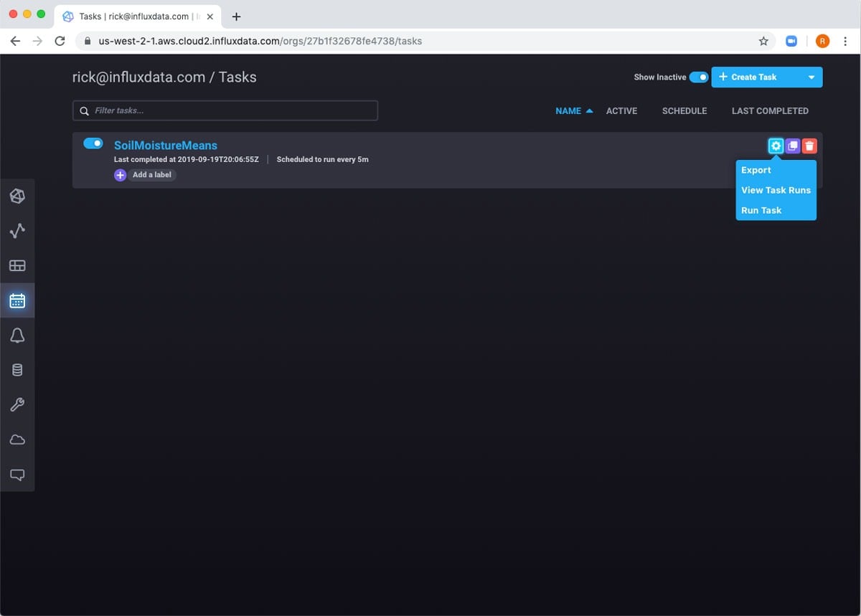The image size is (861, 616).
Task: Open Alerts bell icon in sidebar
Action: (x=17, y=336)
